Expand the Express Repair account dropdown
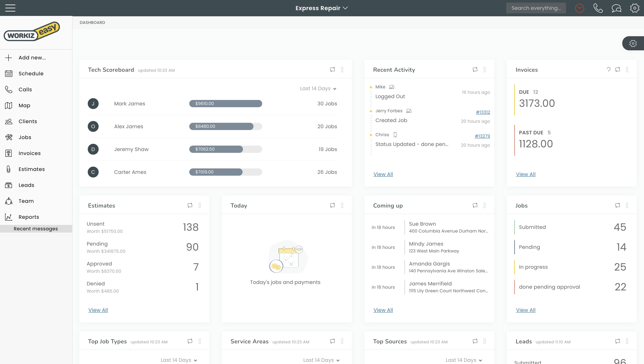 [x=322, y=8]
